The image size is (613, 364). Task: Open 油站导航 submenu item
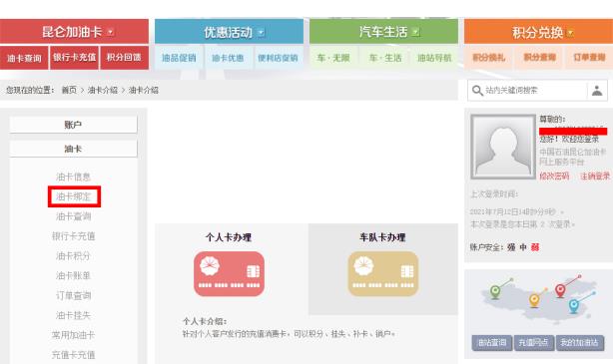click(x=434, y=58)
